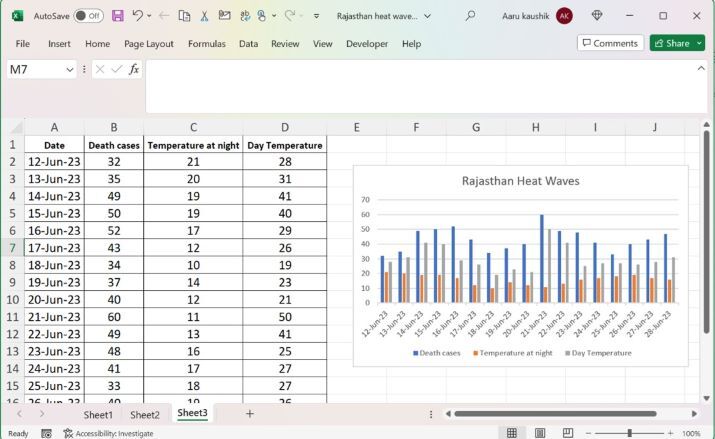715x439 pixels.
Task: Click the Excel logo icon in the title bar
Action: (17, 16)
